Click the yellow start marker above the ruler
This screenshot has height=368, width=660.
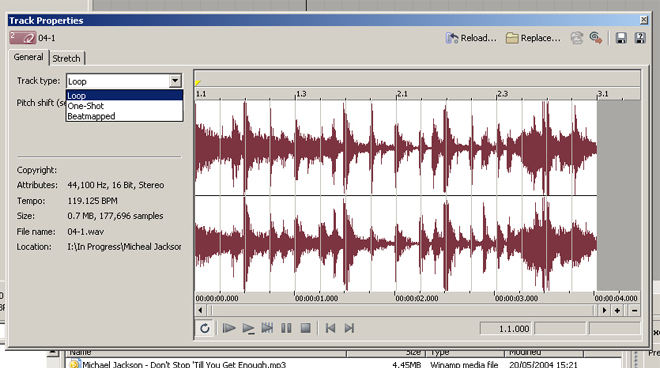[197, 83]
